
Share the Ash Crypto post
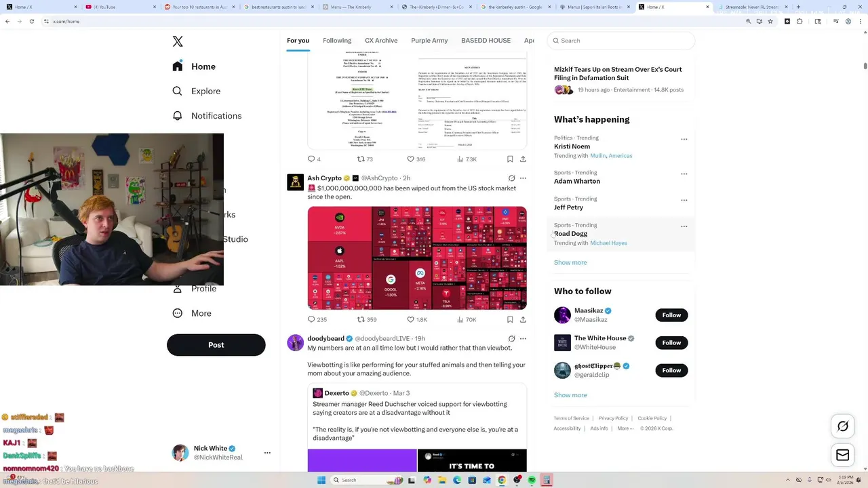pyautogui.click(x=523, y=319)
